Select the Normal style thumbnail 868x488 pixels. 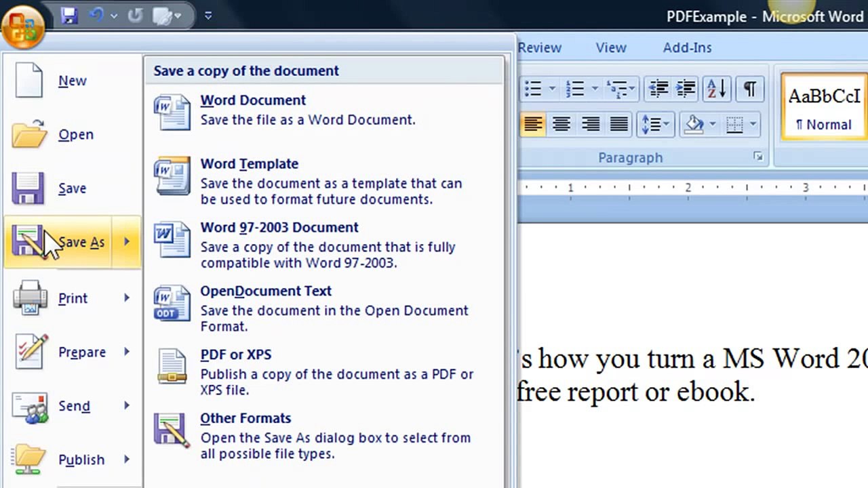824,107
